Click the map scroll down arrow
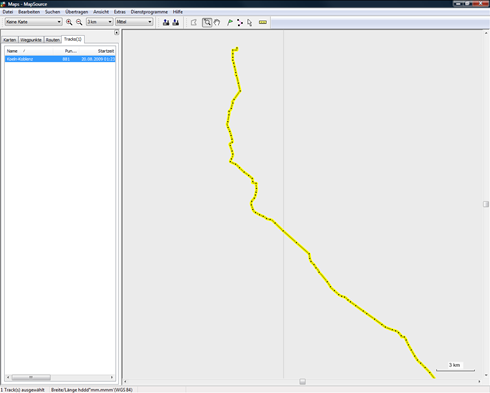 [x=486, y=375]
